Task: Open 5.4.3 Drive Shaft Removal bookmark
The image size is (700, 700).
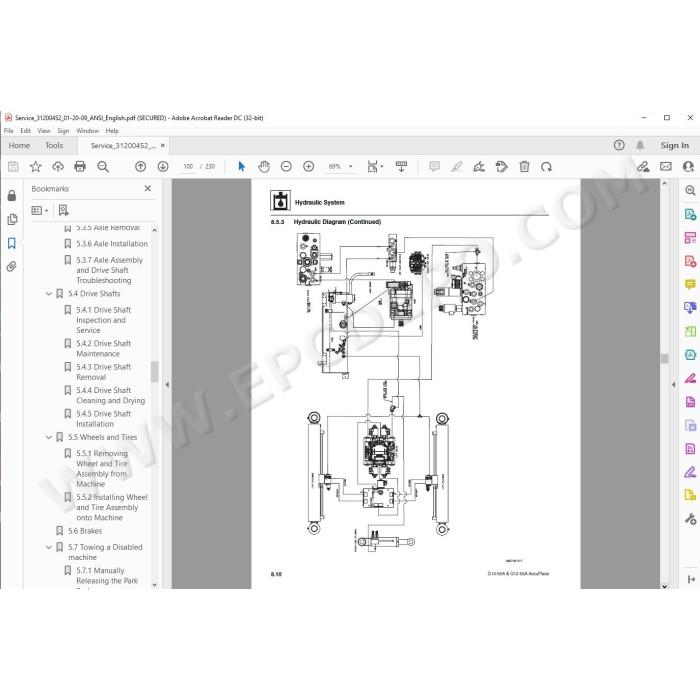Action: 103,372
